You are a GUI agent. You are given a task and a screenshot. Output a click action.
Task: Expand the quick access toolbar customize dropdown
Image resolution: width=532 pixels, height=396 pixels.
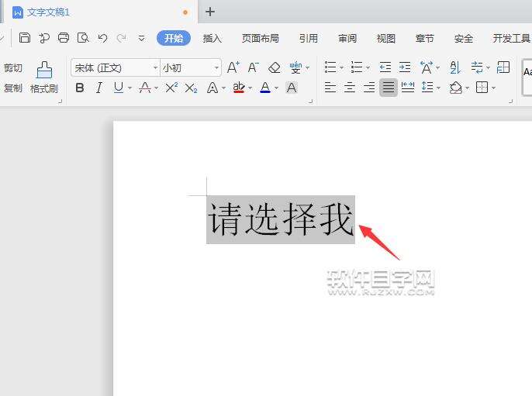click(x=141, y=38)
